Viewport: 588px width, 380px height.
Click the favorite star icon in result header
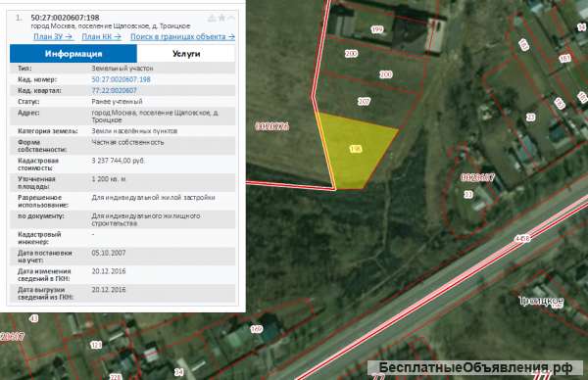coord(222,18)
